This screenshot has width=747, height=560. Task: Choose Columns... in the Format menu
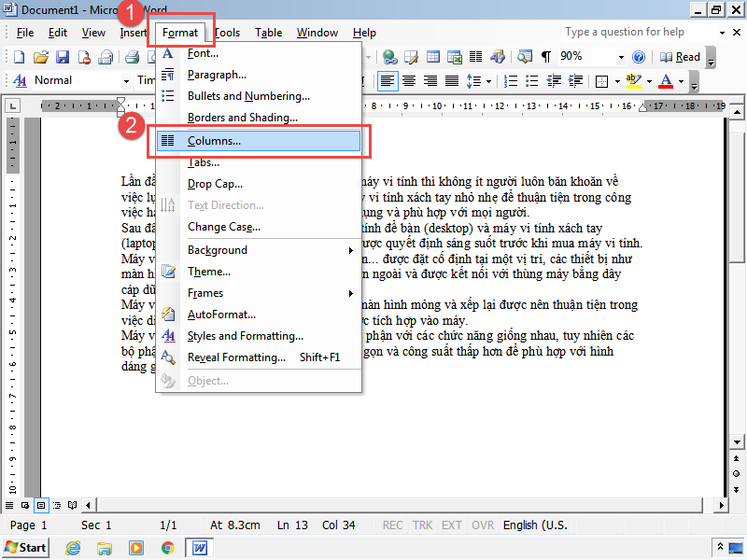(x=259, y=141)
